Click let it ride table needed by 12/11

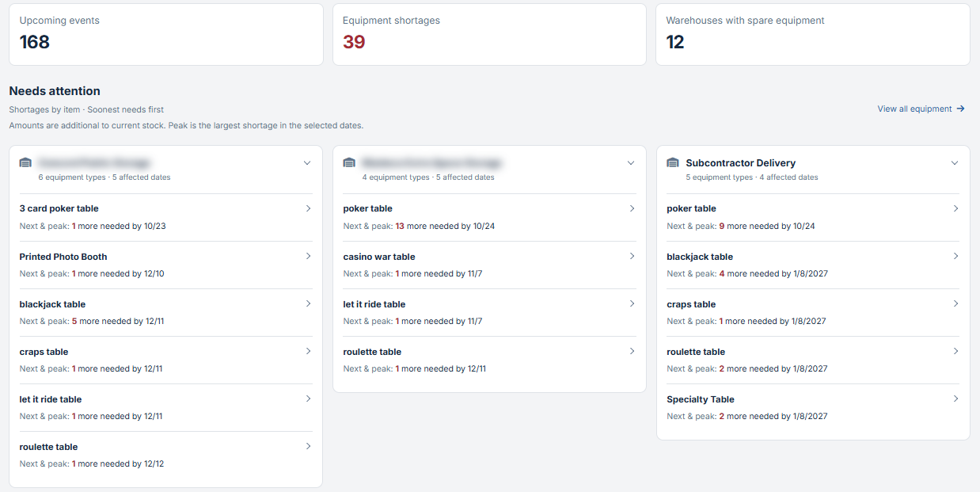click(x=166, y=407)
